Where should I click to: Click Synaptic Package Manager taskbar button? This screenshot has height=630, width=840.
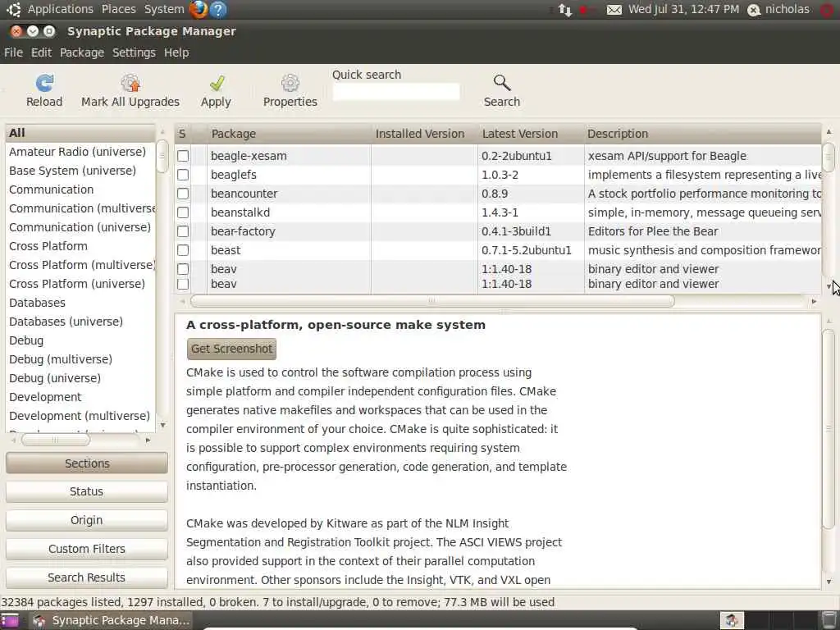pyautogui.click(x=111, y=620)
